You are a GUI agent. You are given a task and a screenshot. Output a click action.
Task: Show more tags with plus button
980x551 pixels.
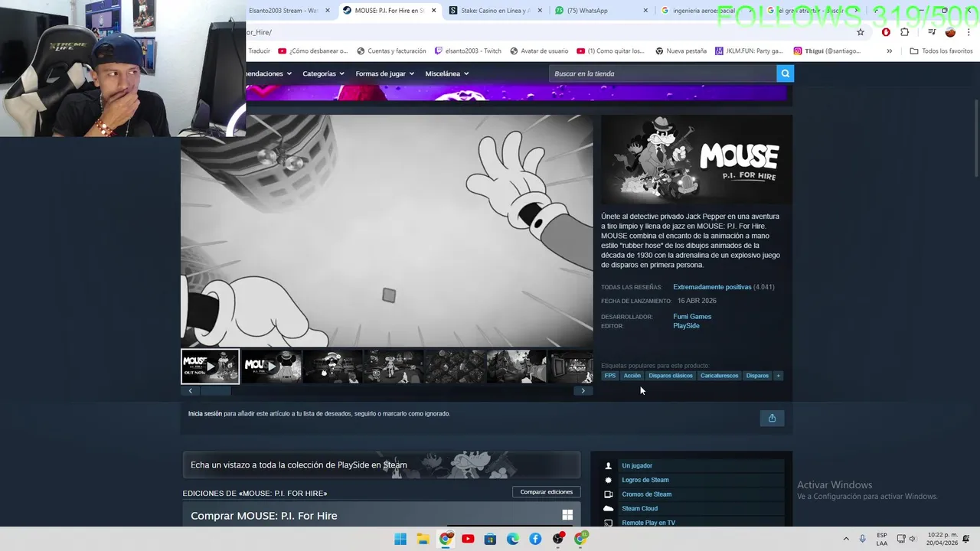point(778,376)
